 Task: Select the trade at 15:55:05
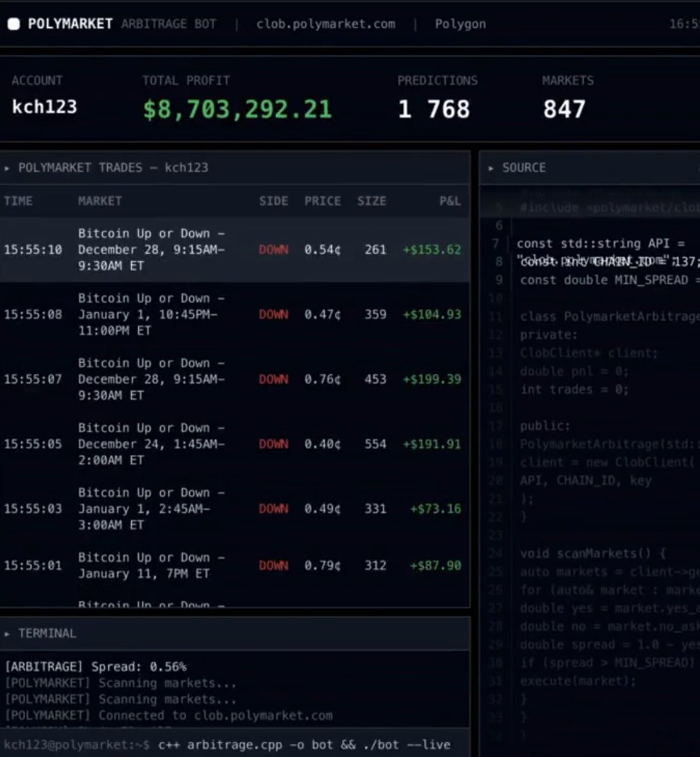click(x=235, y=444)
